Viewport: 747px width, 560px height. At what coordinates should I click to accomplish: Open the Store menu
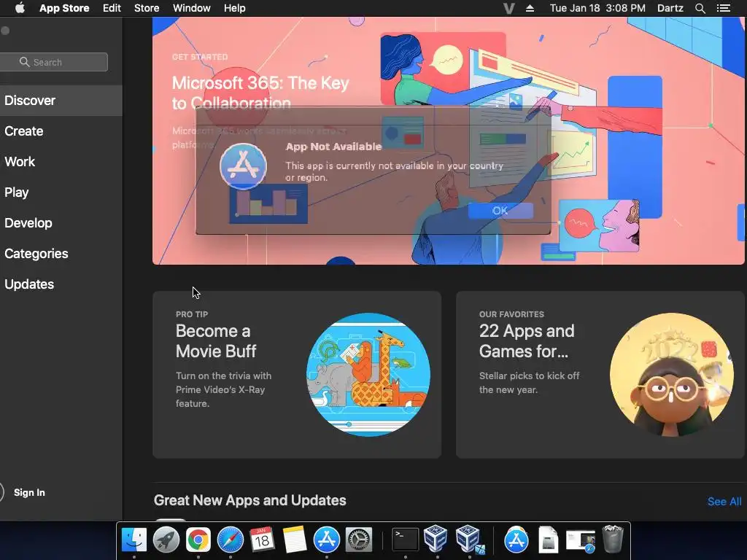147,8
